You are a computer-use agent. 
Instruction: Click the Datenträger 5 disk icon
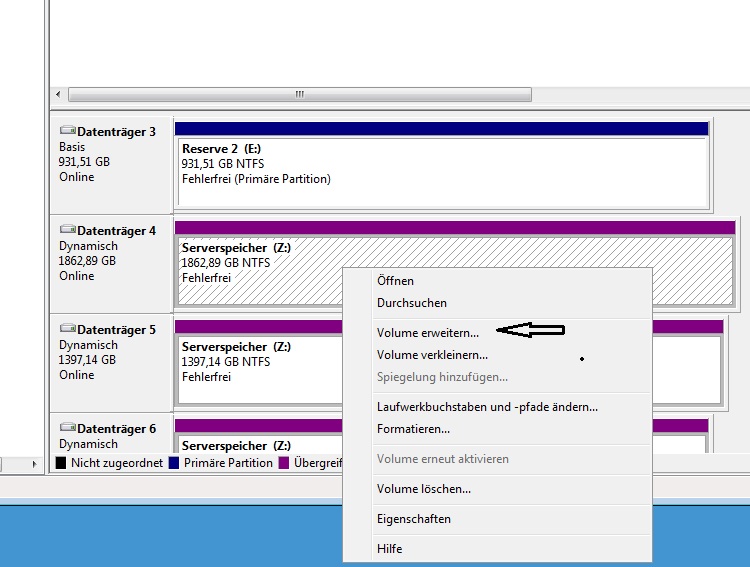pyautogui.click(x=67, y=329)
